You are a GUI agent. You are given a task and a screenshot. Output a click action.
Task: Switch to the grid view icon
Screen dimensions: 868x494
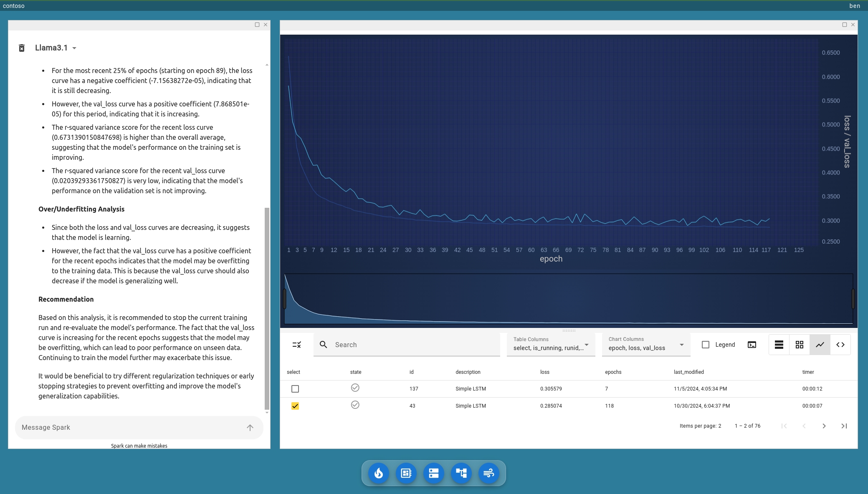799,345
